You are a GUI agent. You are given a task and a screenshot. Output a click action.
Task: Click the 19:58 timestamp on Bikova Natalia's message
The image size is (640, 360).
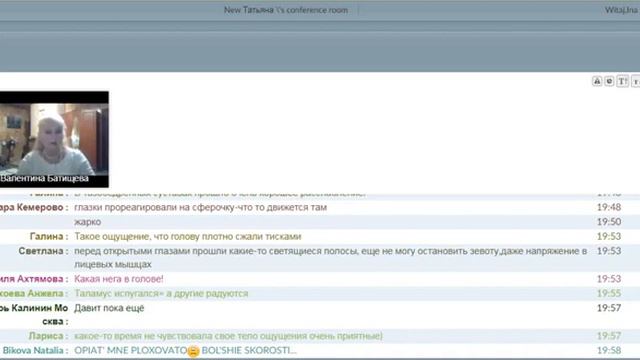pos(609,351)
